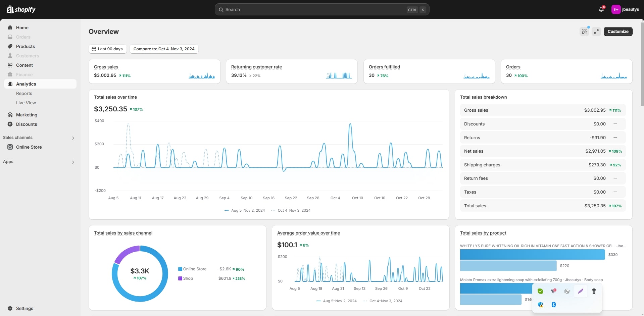This screenshot has height=316, width=644.
Task: Expand the Apps section chevron
Action: click(73, 162)
